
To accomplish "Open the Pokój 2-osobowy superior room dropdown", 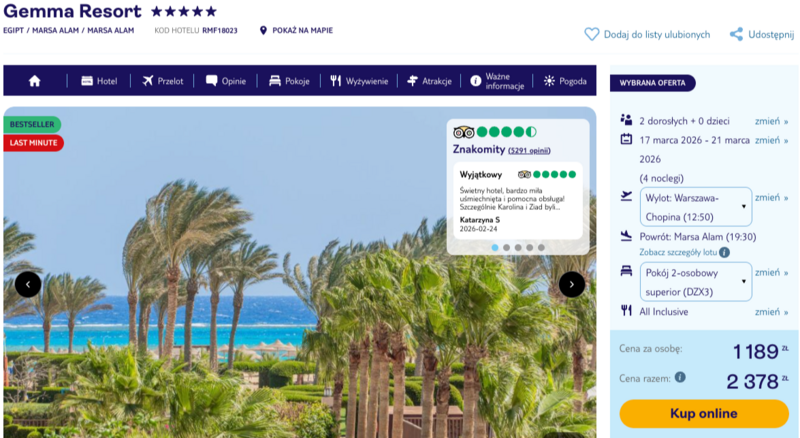I will pyautogui.click(x=696, y=282).
